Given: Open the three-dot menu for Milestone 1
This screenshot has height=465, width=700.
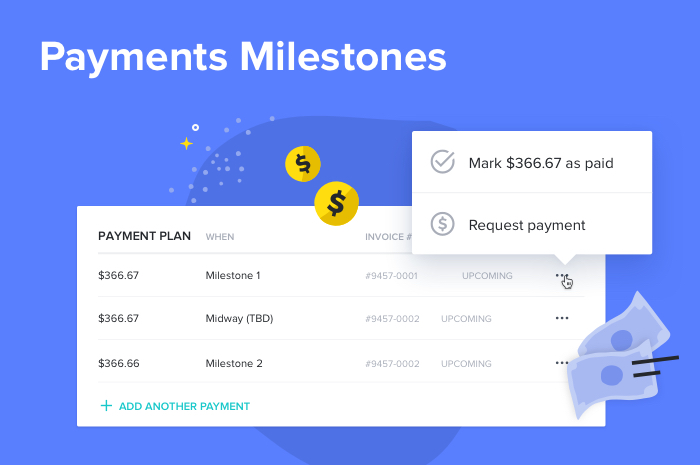Looking at the screenshot, I should click(x=562, y=276).
